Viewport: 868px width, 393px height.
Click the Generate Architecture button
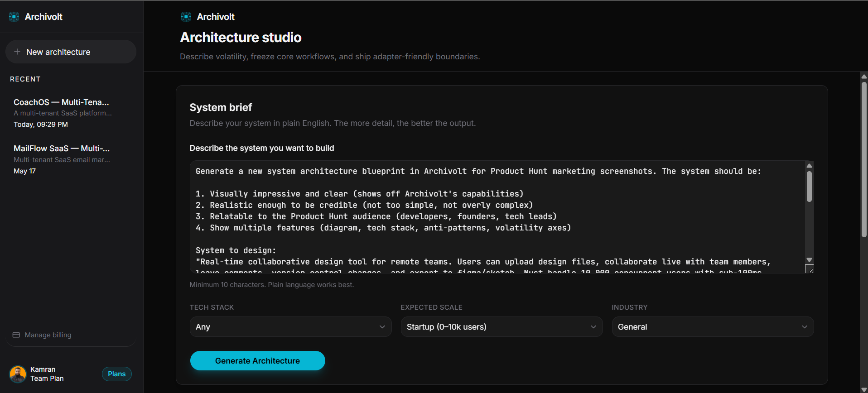(257, 361)
